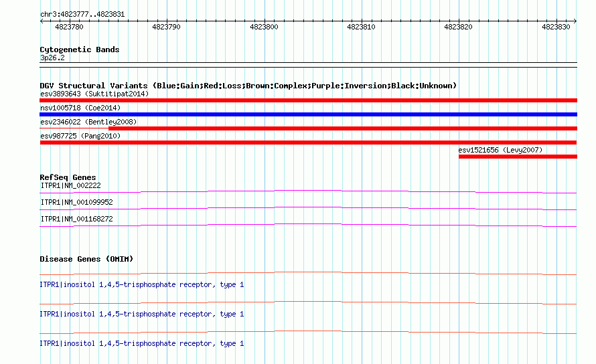Click the RefSeq Genes track title
Viewport: 596px width, 364px height.
pos(68,177)
